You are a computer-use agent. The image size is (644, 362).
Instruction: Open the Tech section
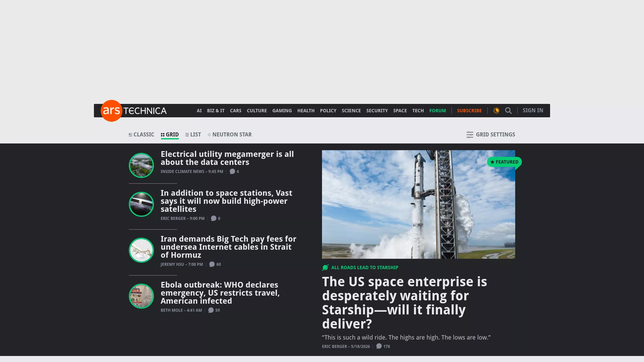(x=418, y=111)
